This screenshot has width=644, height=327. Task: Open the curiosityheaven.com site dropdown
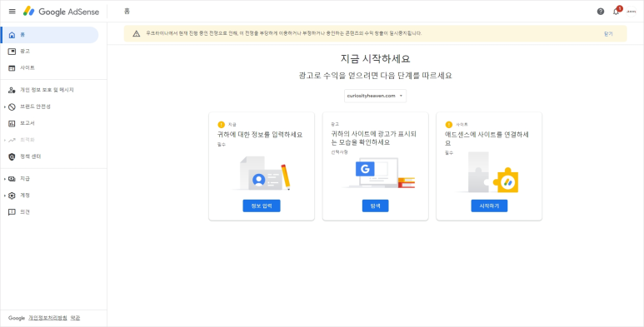click(375, 96)
